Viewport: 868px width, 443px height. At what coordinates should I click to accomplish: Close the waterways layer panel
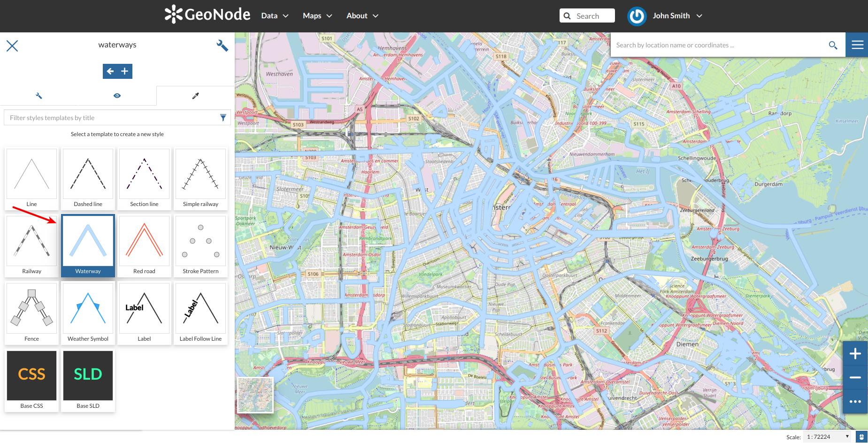tap(12, 46)
